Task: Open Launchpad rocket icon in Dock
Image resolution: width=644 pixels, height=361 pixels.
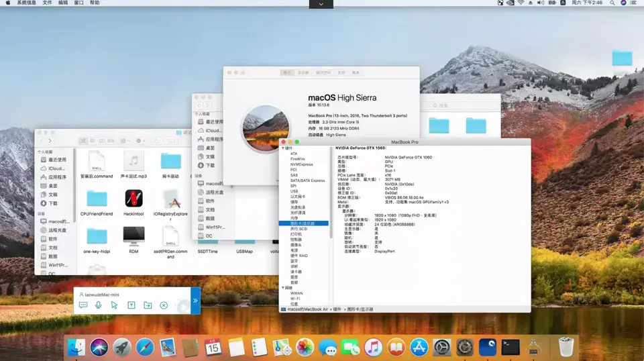Action: [x=122, y=348]
